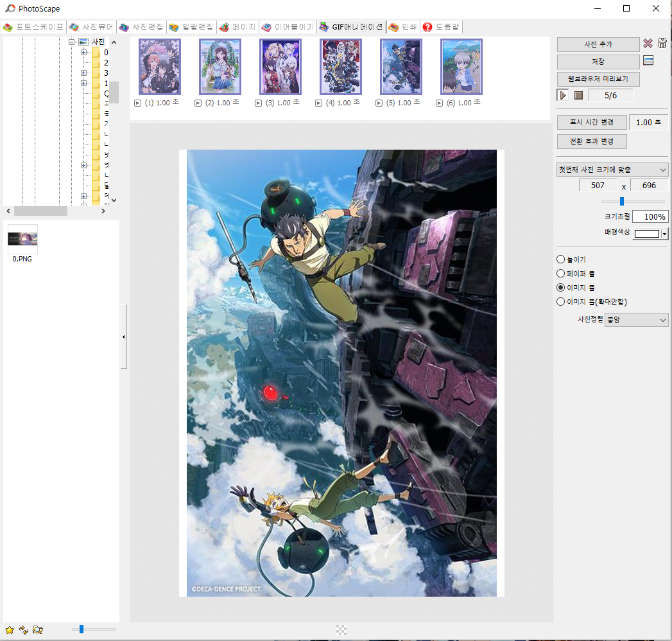Click the folder tree scroll-left arrow

click(8, 211)
